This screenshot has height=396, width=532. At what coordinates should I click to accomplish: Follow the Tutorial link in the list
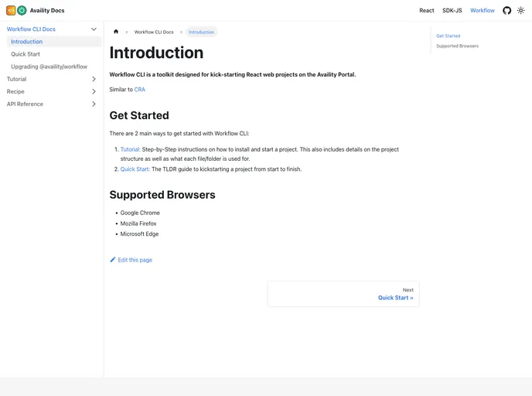click(x=130, y=149)
